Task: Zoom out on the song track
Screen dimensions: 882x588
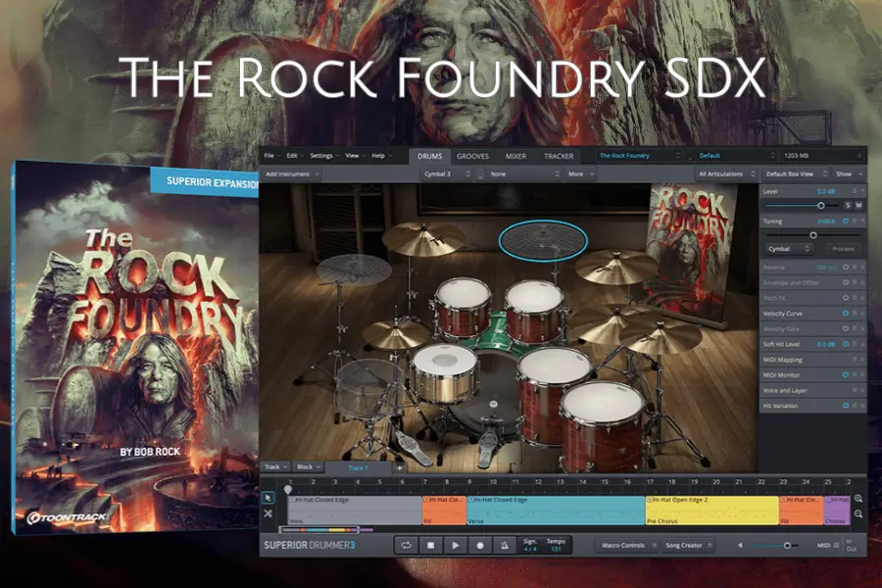Action: [858, 514]
